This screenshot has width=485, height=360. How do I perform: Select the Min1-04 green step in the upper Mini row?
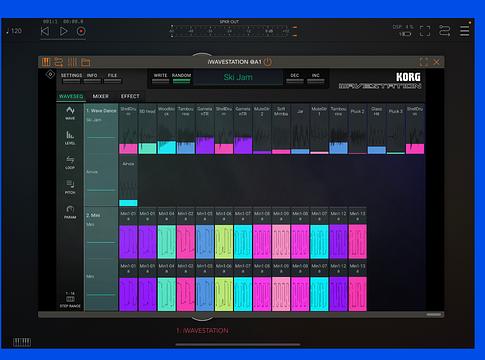tap(167, 242)
